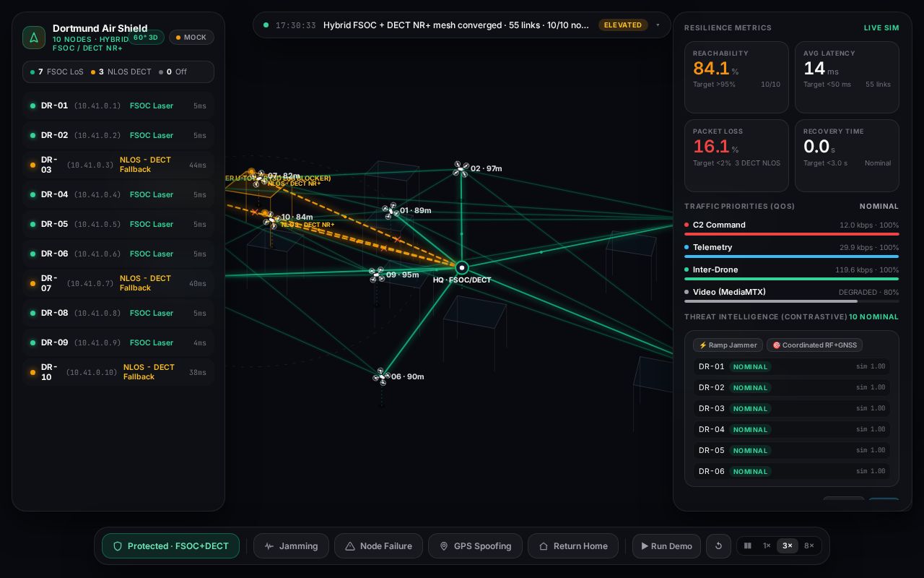The width and height of the screenshot is (924, 578).
Task: Click the Recovery Time 0.0 s card
Action: point(847,155)
